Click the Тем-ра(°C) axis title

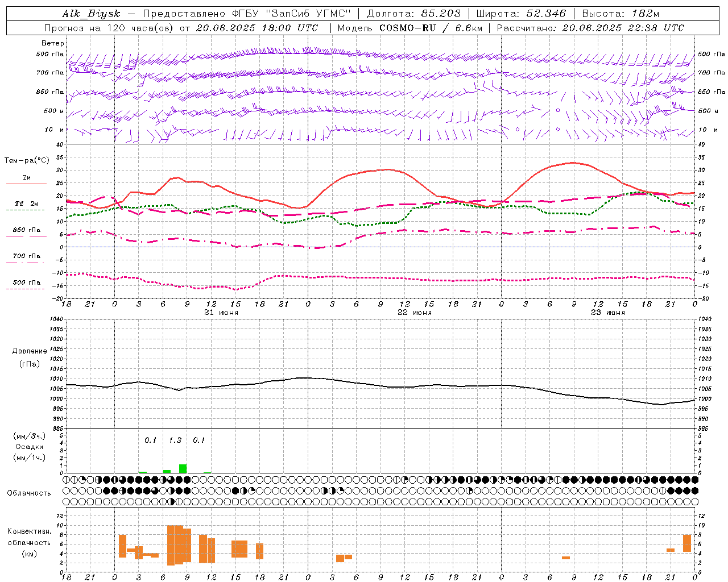[x=27, y=161]
